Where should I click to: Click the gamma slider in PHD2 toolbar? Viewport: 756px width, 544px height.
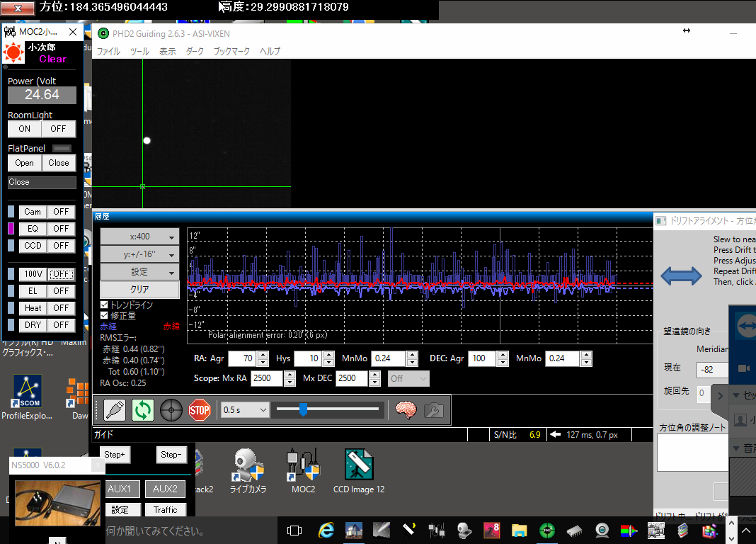coord(328,409)
